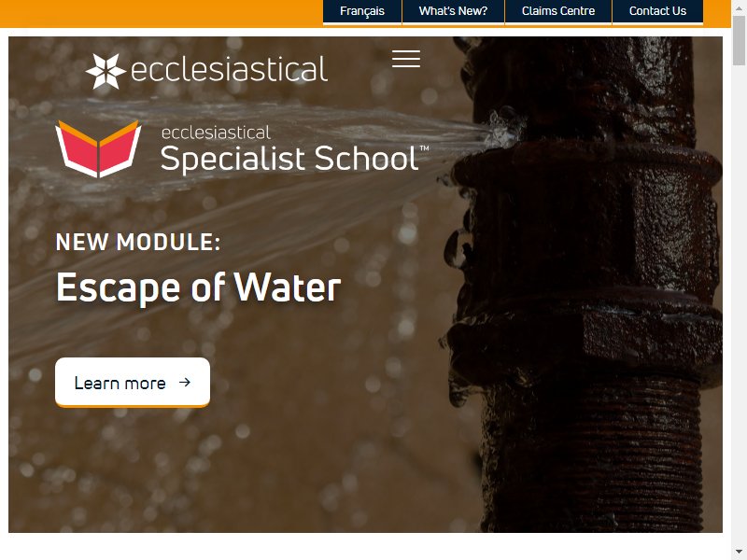
Task: Click the Ecclesiastical star logo icon
Action: point(106,71)
